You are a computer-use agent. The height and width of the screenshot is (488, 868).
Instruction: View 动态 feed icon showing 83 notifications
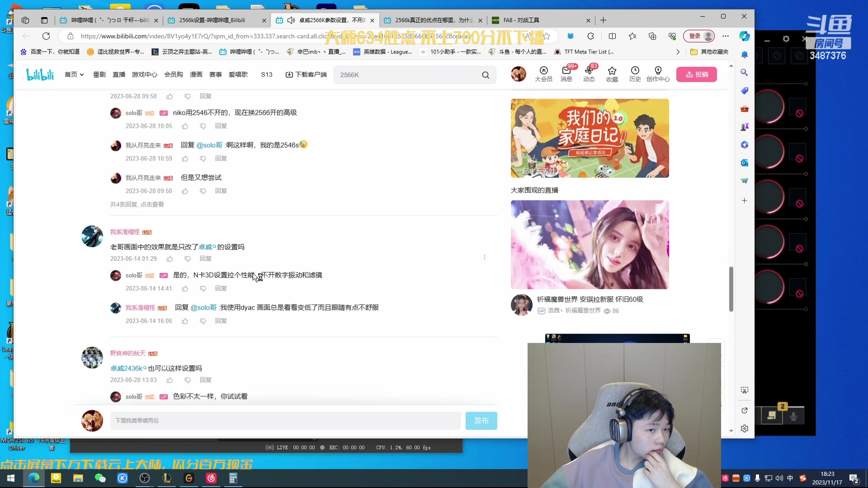point(589,74)
